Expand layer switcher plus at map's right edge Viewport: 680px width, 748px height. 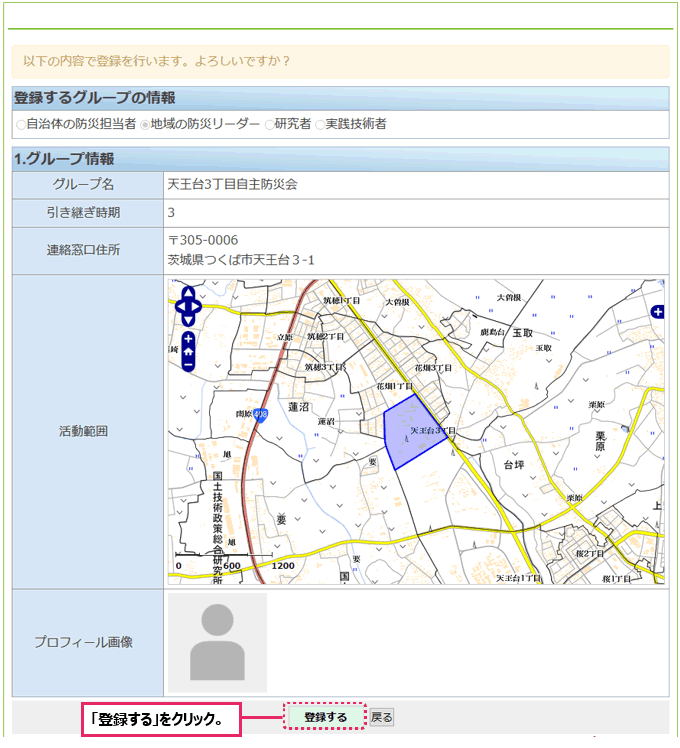tap(657, 313)
